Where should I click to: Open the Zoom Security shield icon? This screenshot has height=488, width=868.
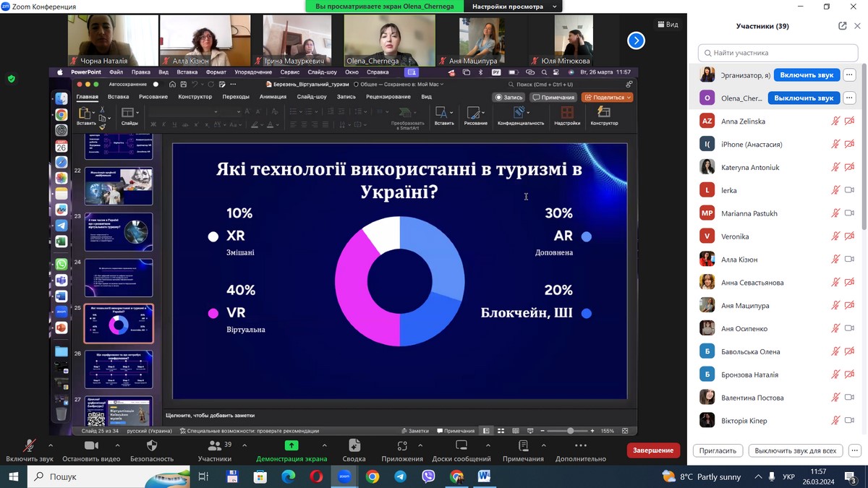coord(152,445)
